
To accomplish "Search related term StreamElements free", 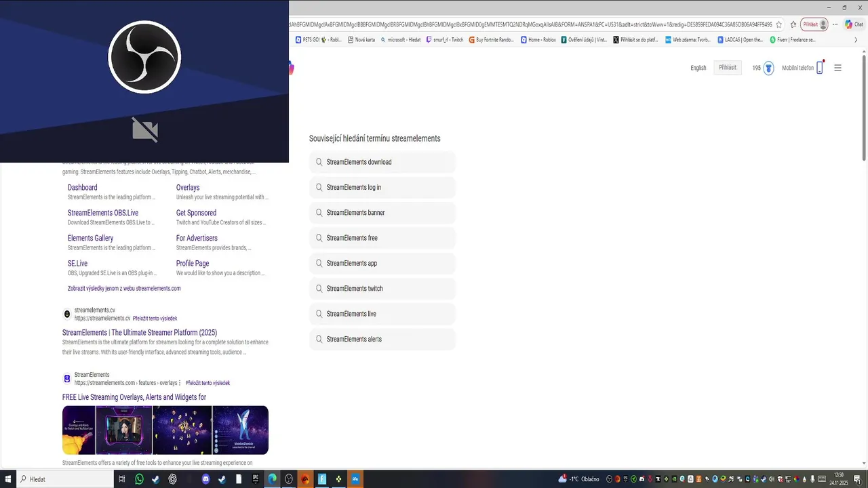I will point(382,238).
